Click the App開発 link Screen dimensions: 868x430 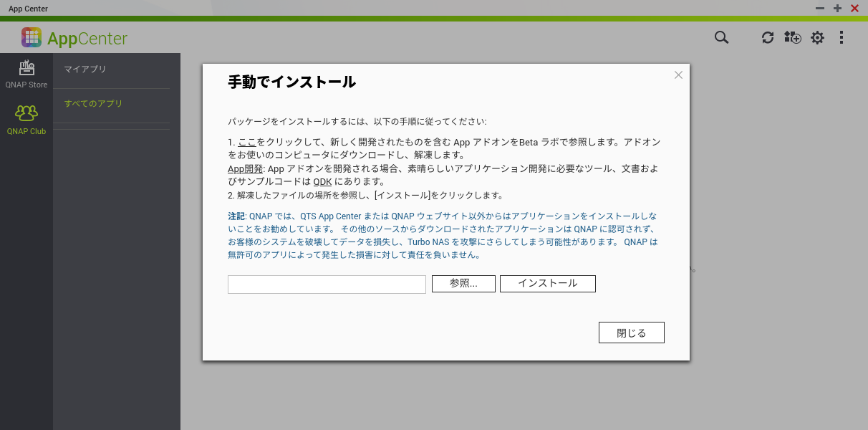[x=245, y=168]
